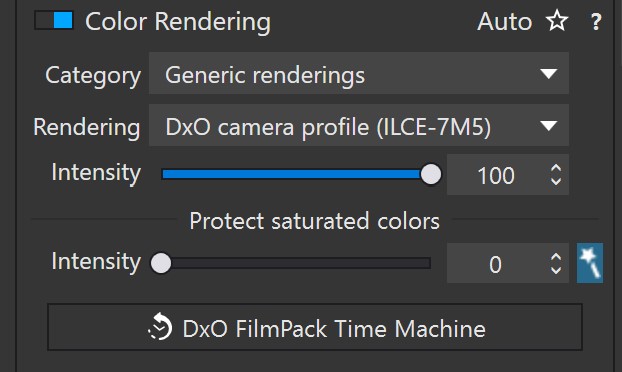Click the Auto correction label
Screen dimensions: 622x372
[504, 21]
